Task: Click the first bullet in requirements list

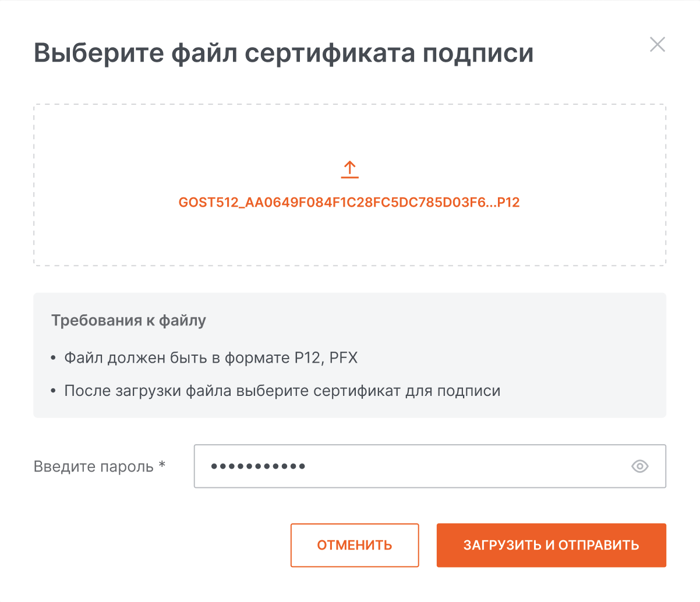Action: tap(54, 358)
